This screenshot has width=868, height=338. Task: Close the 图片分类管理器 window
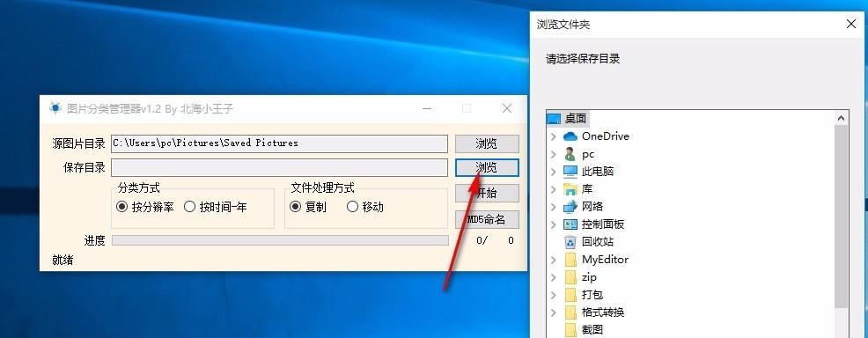pyautogui.click(x=506, y=108)
